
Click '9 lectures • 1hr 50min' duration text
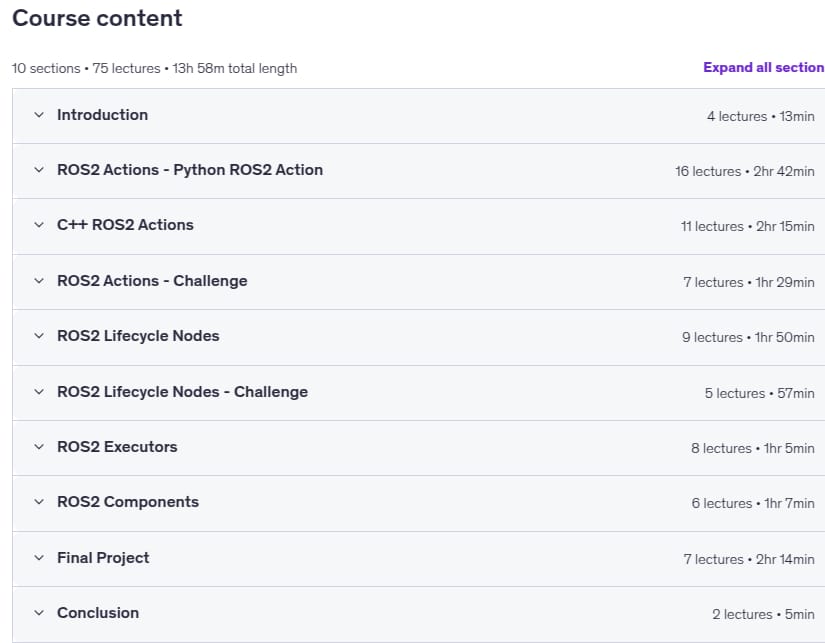point(748,337)
